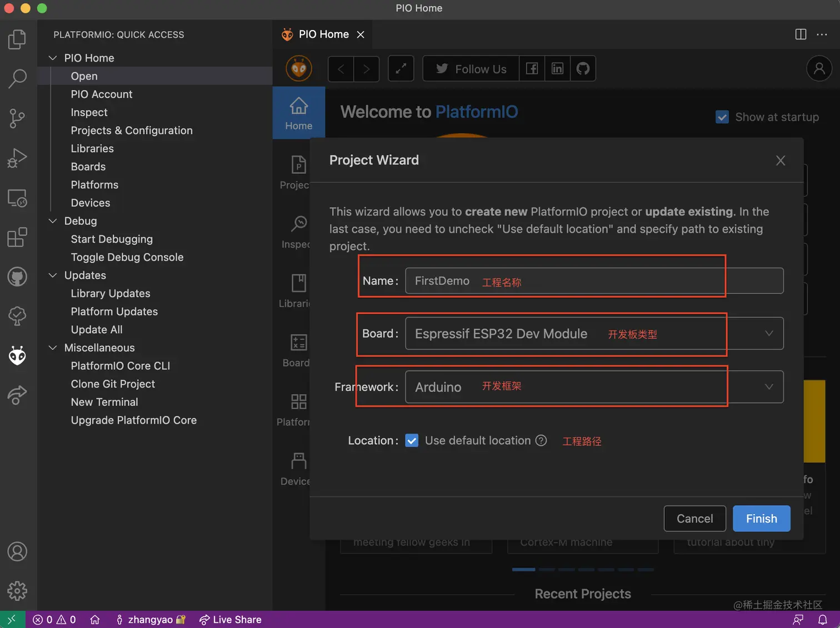
Task: Open Run and Debug view
Action: click(x=17, y=158)
